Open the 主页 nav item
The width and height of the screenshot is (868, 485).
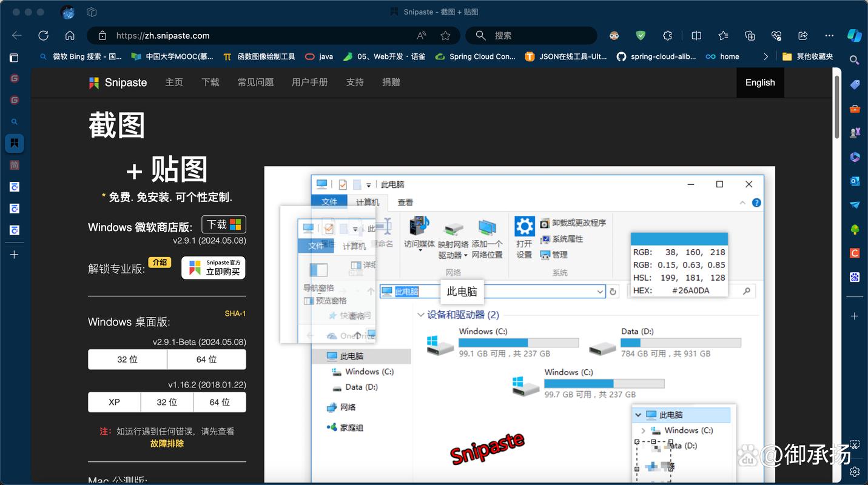(x=174, y=82)
